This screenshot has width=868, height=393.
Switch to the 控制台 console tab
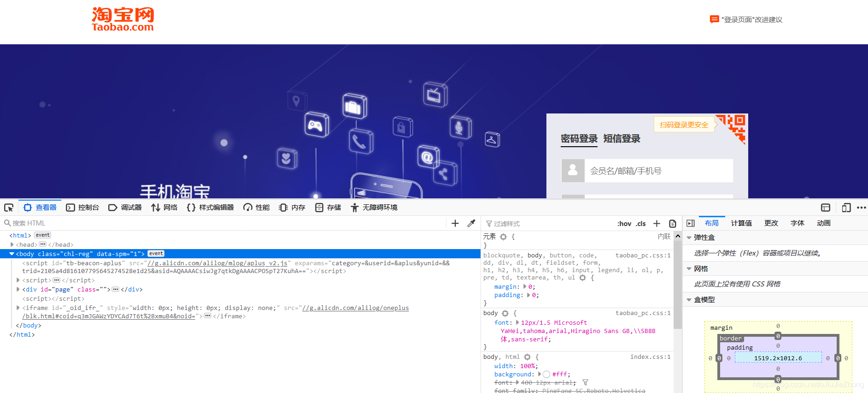pos(82,208)
